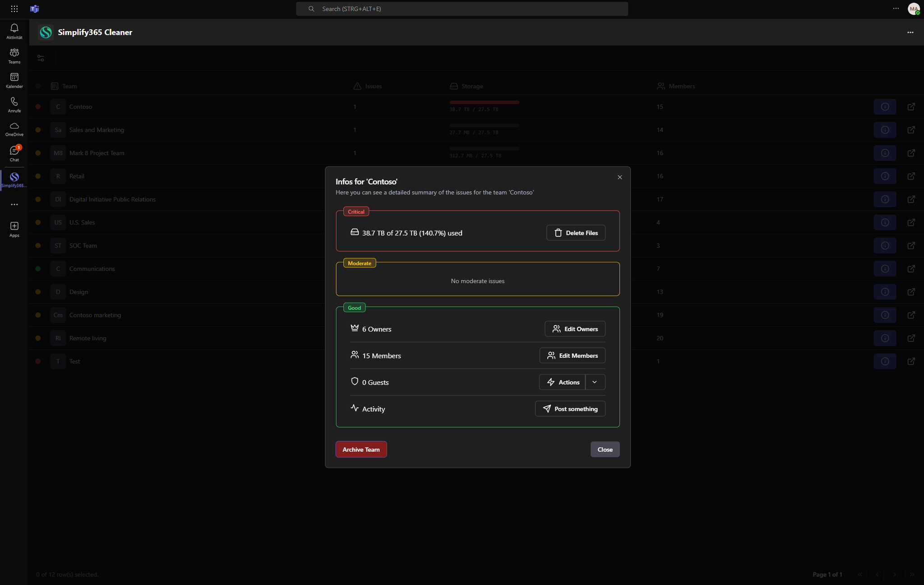The image size is (924, 585).
Task: Open Chat with unread badge
Action: click(14, 153)
